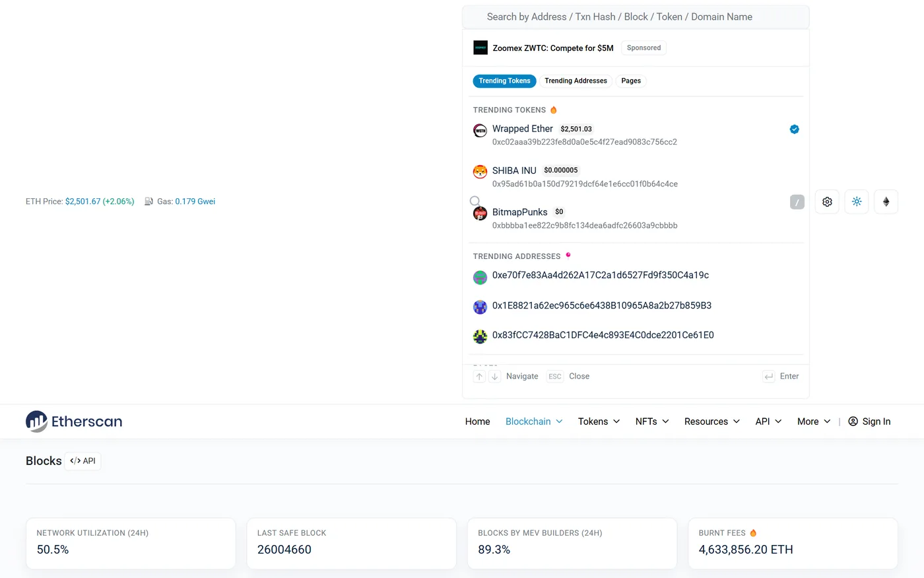Switch to the Trending Tokens tab

pos(505,81)
